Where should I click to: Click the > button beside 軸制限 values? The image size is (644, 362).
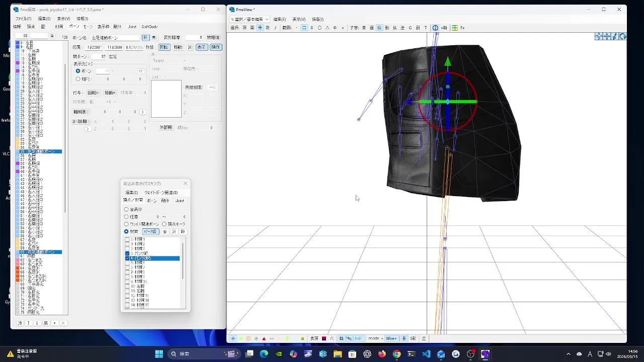[x=143, y=112]
